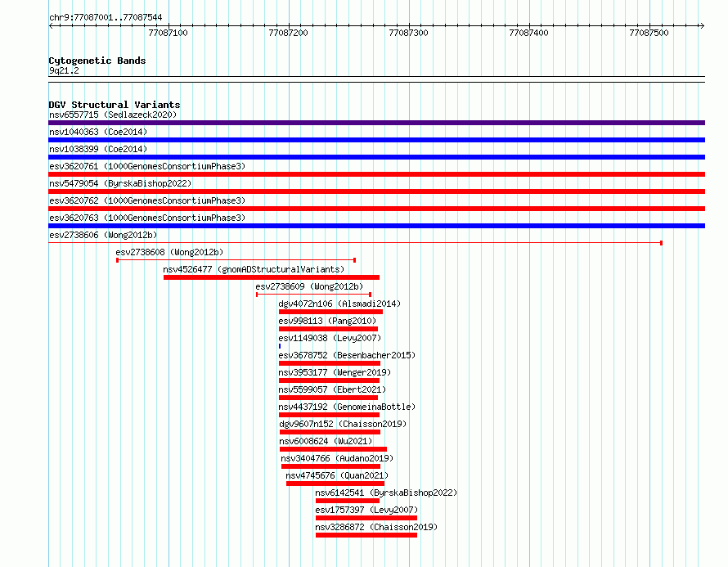Click the tiny blue marker under esv1149038
Screen dimensions: 728x567
click(x=280, y=346)
